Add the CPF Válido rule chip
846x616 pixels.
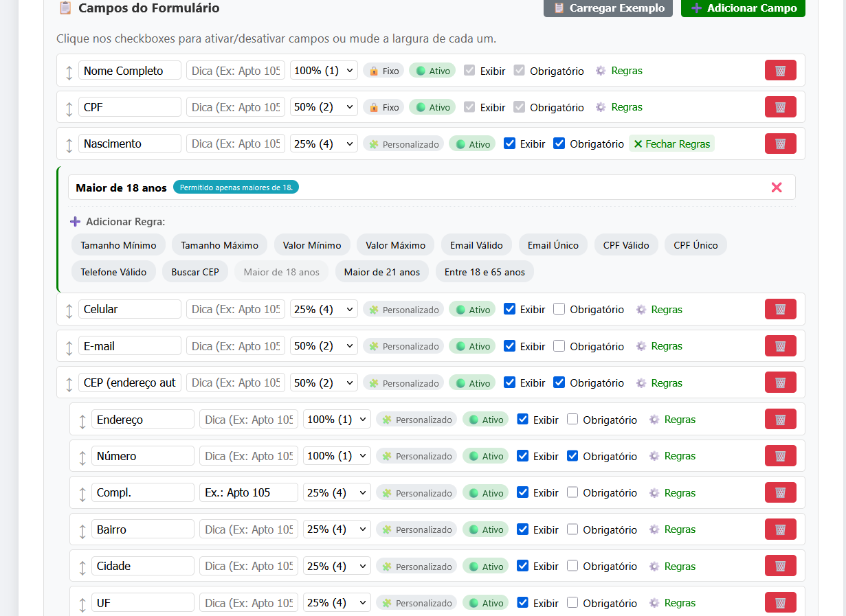click(x=626, y=245)
